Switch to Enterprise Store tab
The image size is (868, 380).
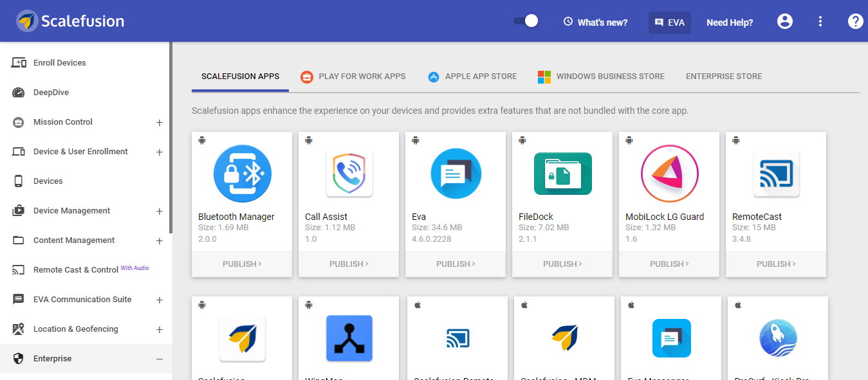tap(724, 77)
